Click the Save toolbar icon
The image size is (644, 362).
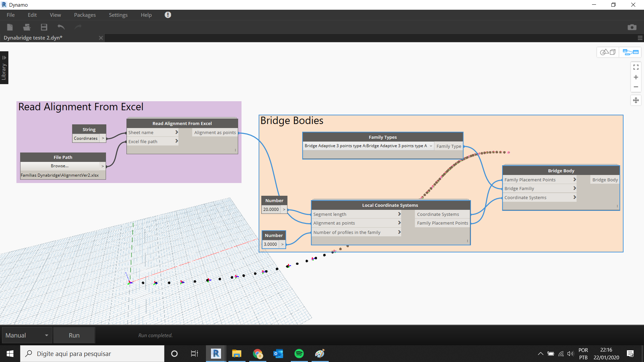point(44,27)
